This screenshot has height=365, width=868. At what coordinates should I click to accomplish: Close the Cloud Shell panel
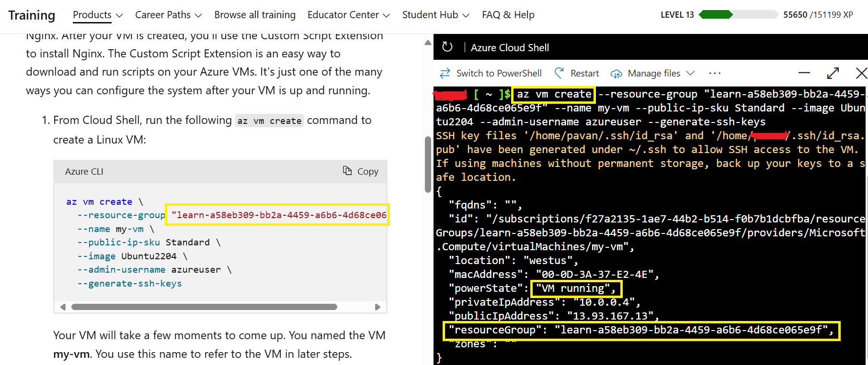coord(861,73)
